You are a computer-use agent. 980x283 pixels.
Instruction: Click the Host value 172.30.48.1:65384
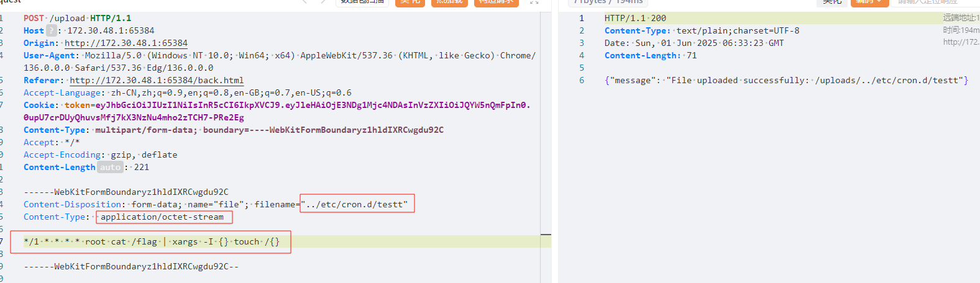111,30
